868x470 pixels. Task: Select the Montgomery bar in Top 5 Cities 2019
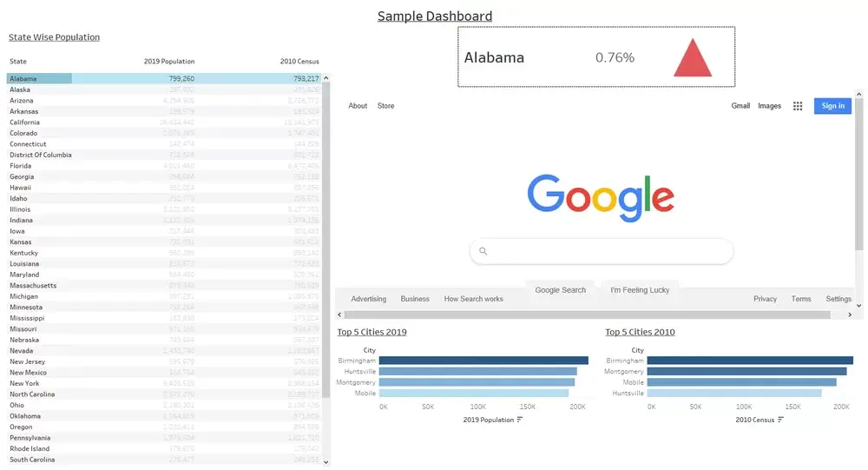(477, 382)
